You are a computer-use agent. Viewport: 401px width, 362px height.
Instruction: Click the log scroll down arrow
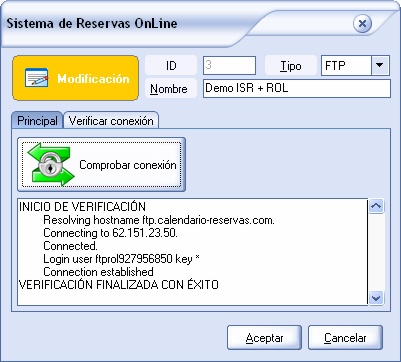[376, 297]
